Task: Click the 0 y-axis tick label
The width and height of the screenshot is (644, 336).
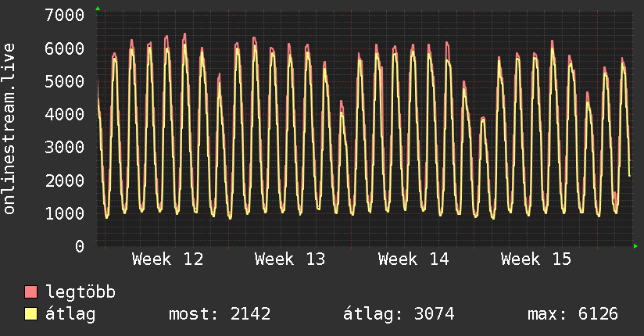Action: tap(79, 247)
